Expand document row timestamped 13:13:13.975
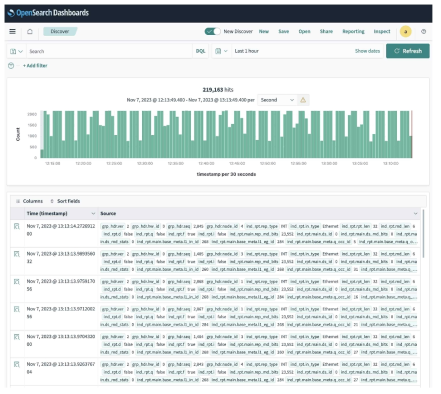441x394 pixels. tap(17, 282)
